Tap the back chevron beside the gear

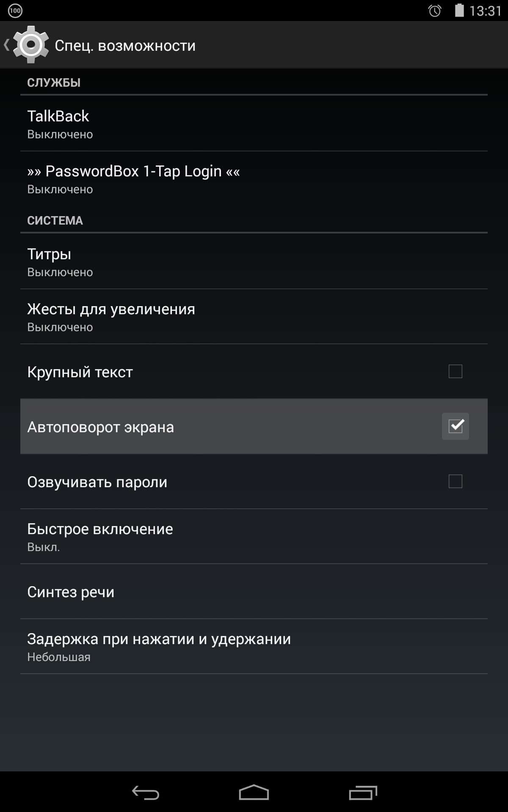(6, 45)
